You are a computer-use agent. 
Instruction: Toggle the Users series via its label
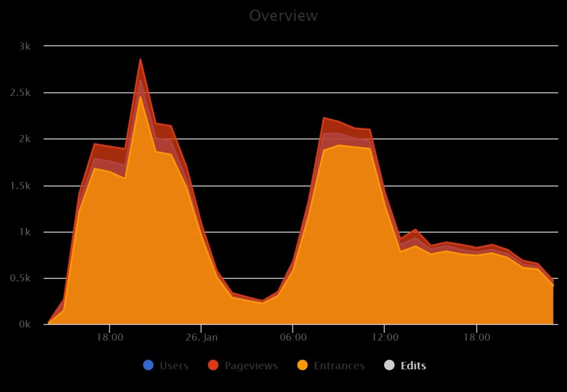coord(174,366)
